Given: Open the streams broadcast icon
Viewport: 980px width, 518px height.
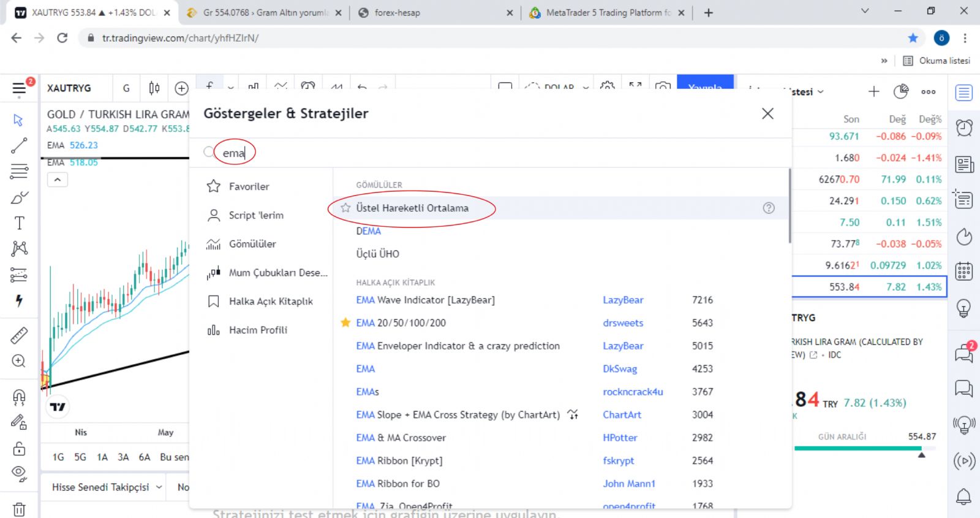Looking at the screenshot, I should (964, 461).
